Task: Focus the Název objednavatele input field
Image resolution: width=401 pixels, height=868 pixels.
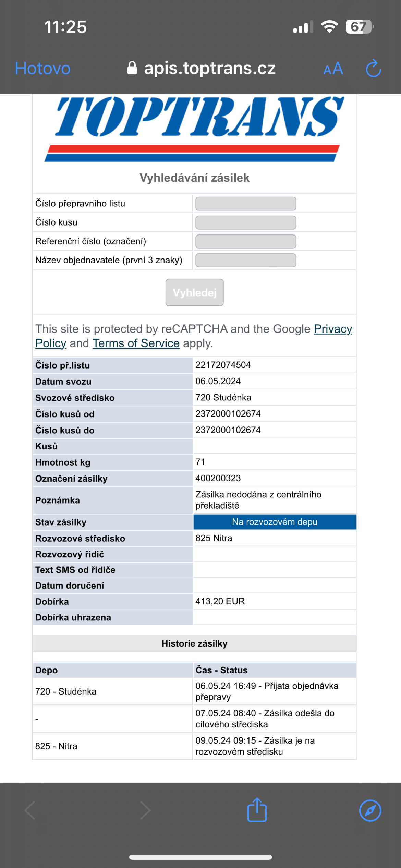Action: click(x=246, y=260)
